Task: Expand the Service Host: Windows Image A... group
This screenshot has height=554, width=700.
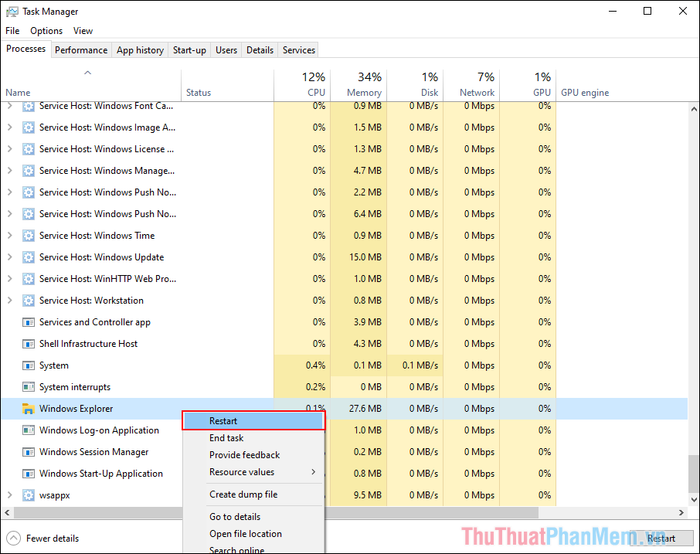Action: click(9, 127)
